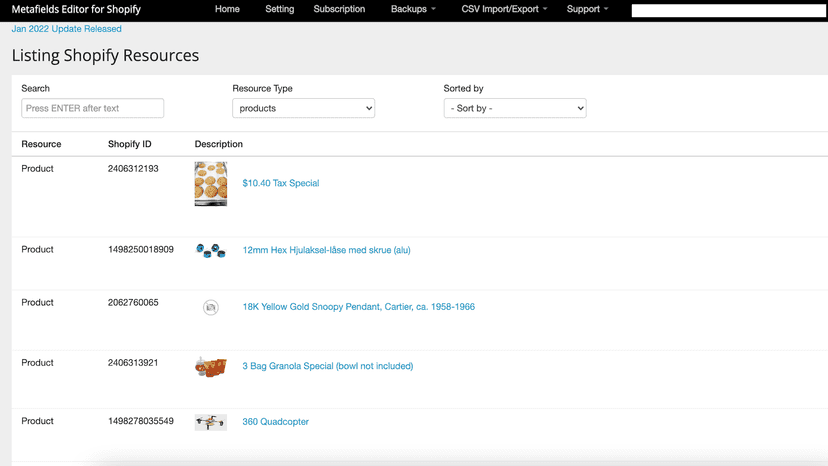The image size is (828, 466).
Task: Expand the Backups dropdown menu
Action: [x=413, y=9]
